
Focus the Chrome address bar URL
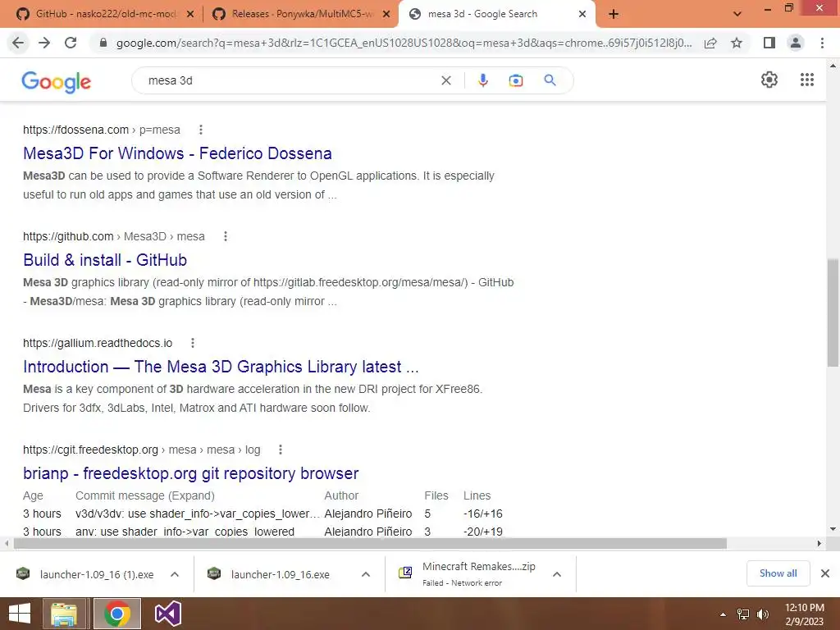[404, 43]
